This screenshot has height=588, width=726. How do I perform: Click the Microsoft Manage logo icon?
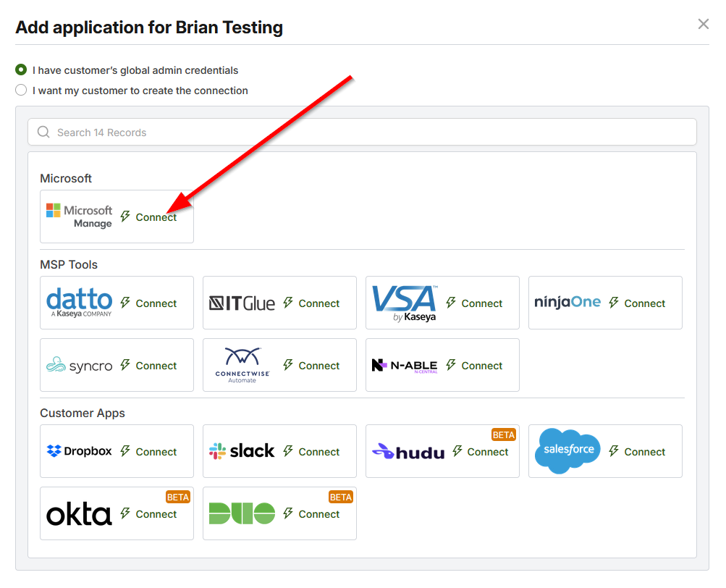(x=79, y=217)
